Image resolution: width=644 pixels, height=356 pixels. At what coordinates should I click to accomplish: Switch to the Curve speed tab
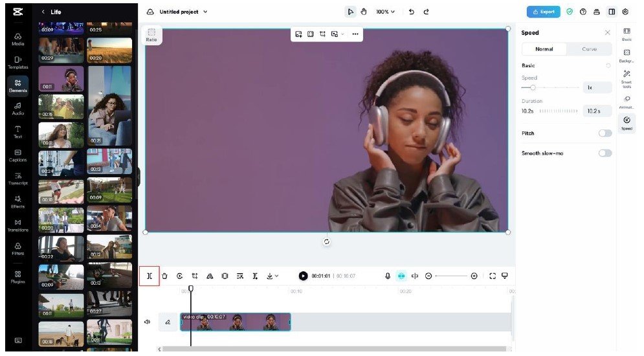click(589, 49)
